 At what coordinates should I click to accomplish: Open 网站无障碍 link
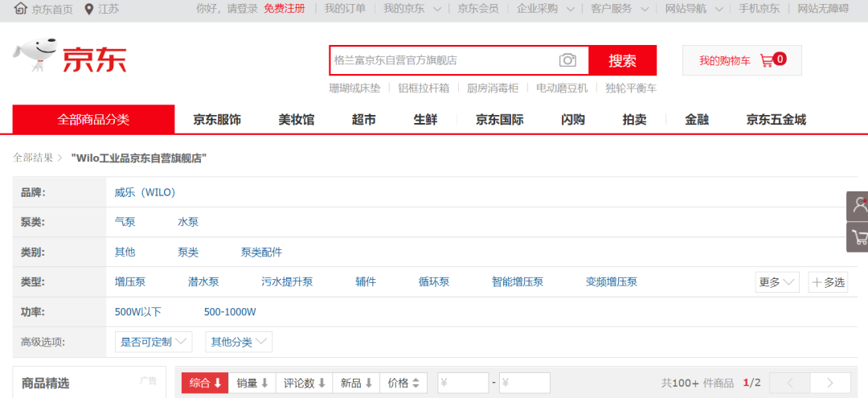823,8
